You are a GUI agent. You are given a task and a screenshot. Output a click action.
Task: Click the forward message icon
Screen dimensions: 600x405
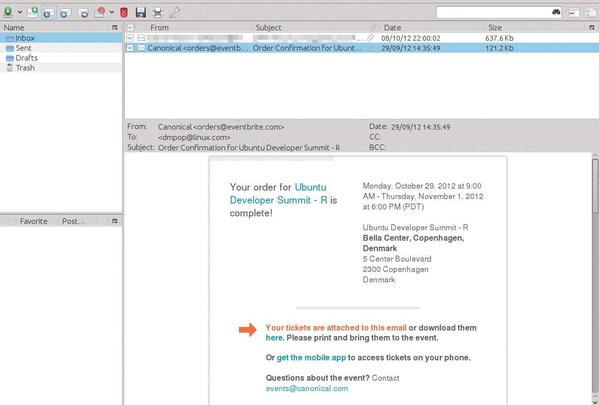[x=83, y=13]
